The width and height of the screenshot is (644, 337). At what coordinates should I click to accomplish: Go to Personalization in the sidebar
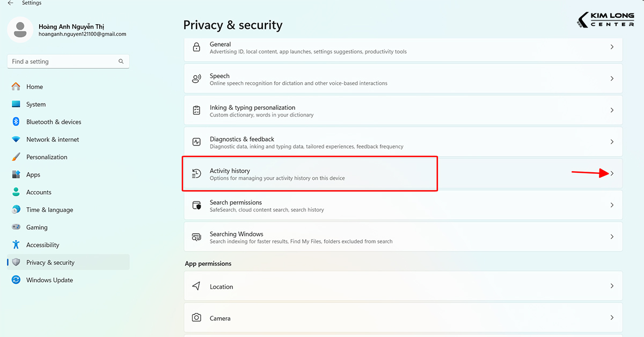click(47, 157)
